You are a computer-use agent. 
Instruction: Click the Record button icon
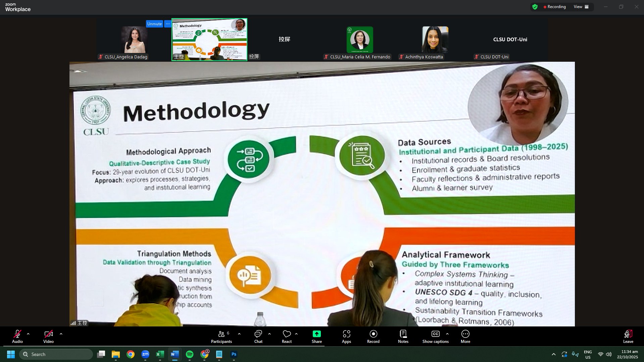[x=373, y=334]
